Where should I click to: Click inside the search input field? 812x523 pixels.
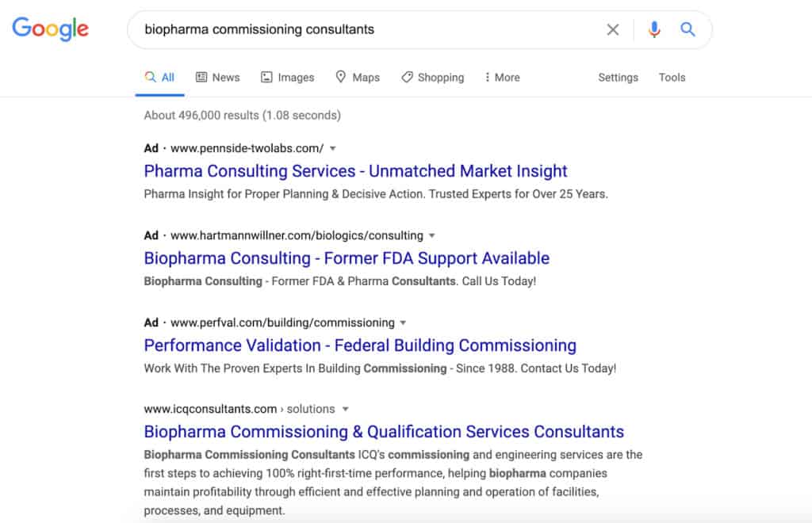coord(357,29)
